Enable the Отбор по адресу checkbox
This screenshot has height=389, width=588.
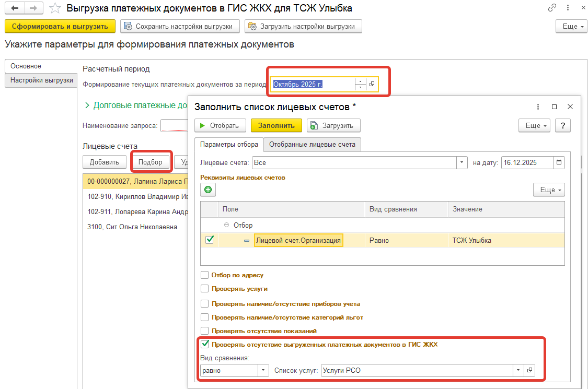[205, 275]
